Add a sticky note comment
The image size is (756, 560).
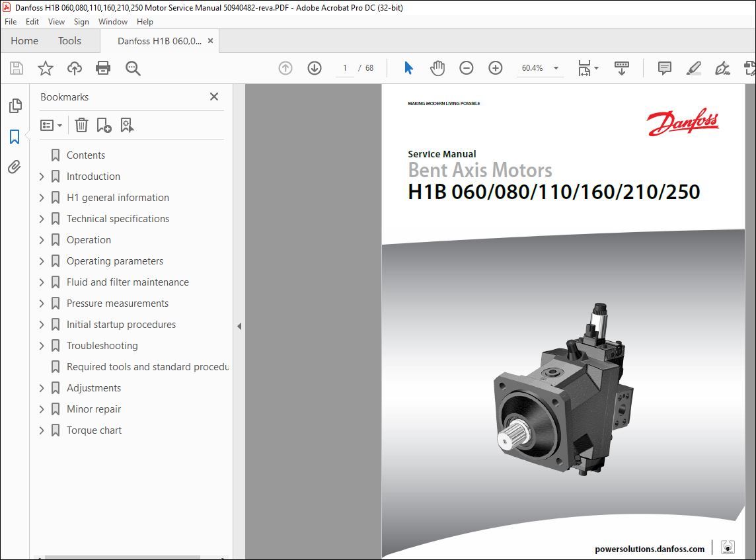[x=663, y=67]
